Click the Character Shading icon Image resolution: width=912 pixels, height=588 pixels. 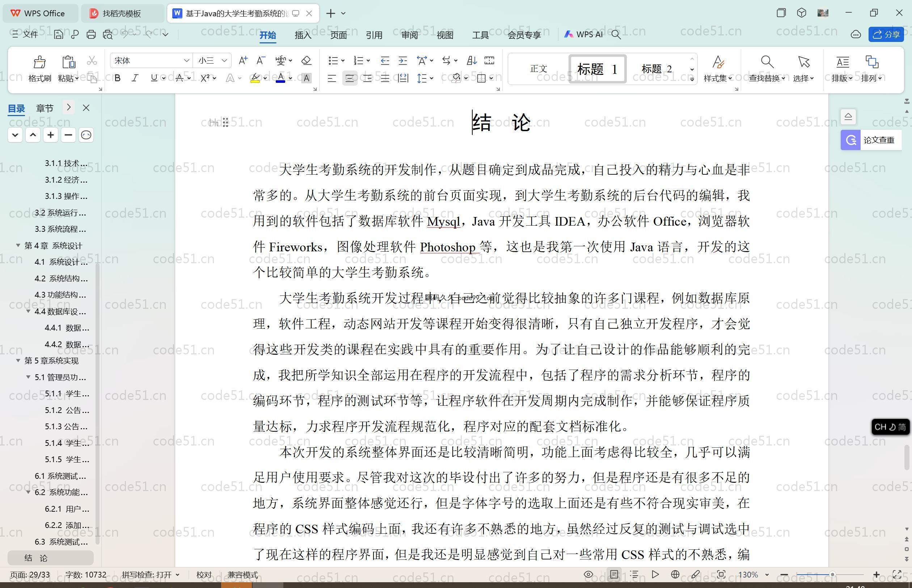pyautogui.click(x=307, y=78)
